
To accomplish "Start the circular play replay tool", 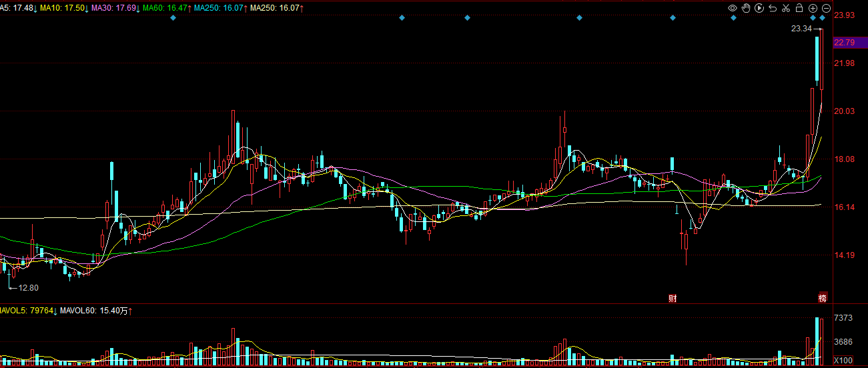I will (x=759, y=8).
